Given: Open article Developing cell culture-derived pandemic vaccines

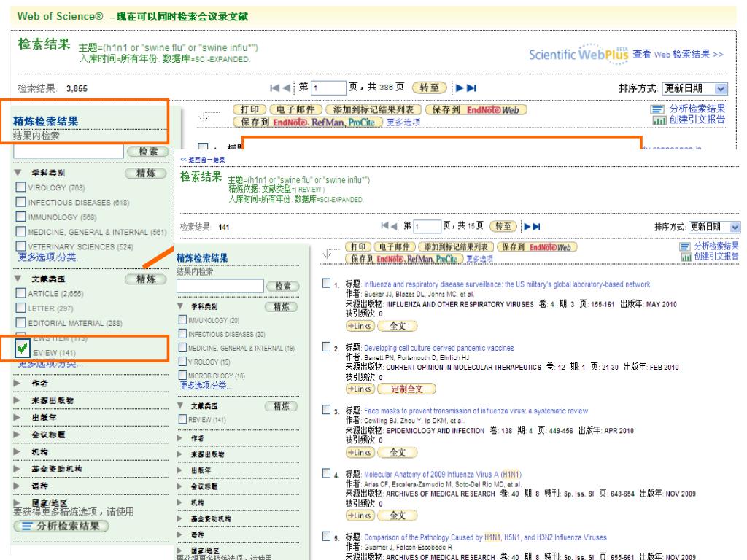Looking at the screenshot, I should point(438,348).
